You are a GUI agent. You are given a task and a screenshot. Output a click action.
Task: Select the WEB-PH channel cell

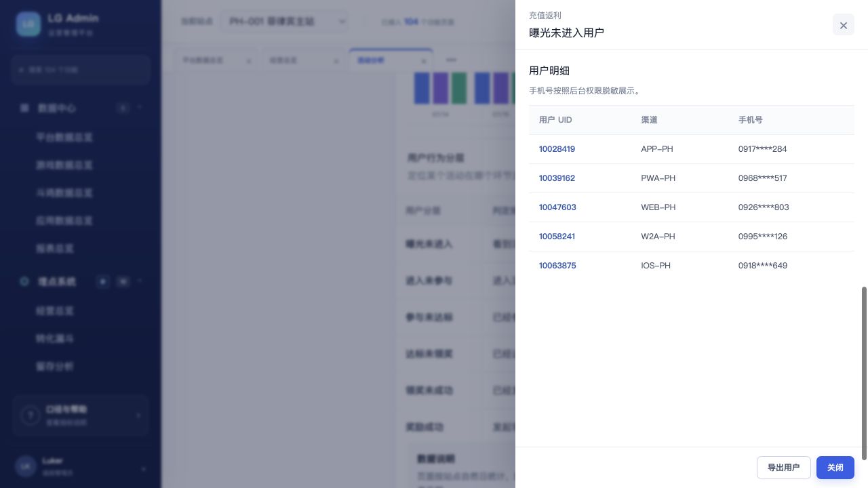pyautogui.click(x=658, y=207)
